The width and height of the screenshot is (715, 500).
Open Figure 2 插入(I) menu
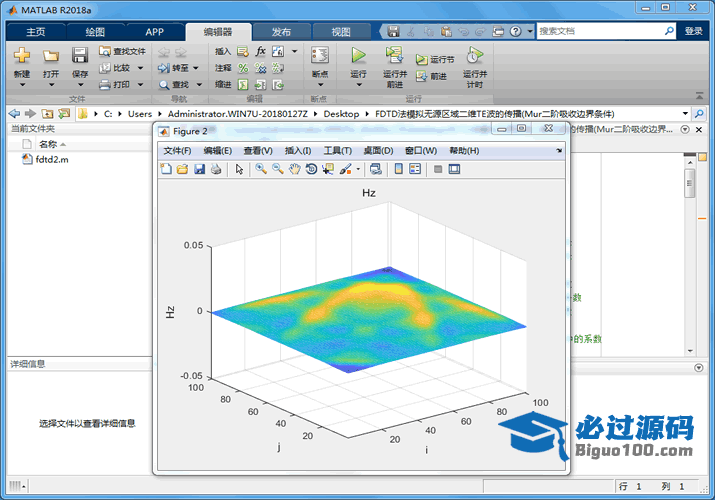point(298,150)
